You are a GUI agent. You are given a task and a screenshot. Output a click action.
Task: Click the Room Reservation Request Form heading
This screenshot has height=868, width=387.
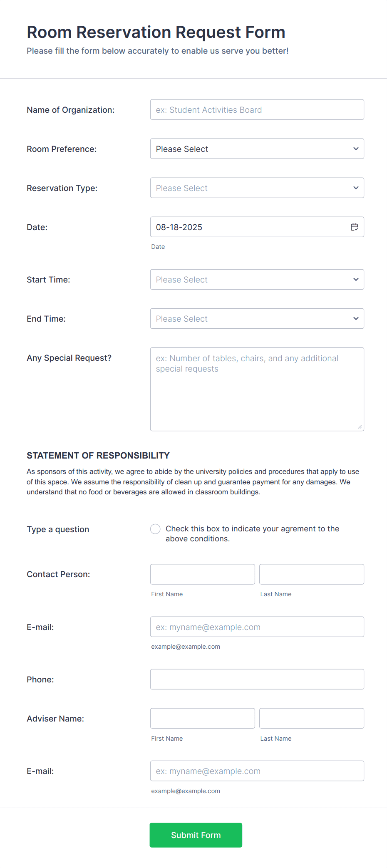[156, 32]
